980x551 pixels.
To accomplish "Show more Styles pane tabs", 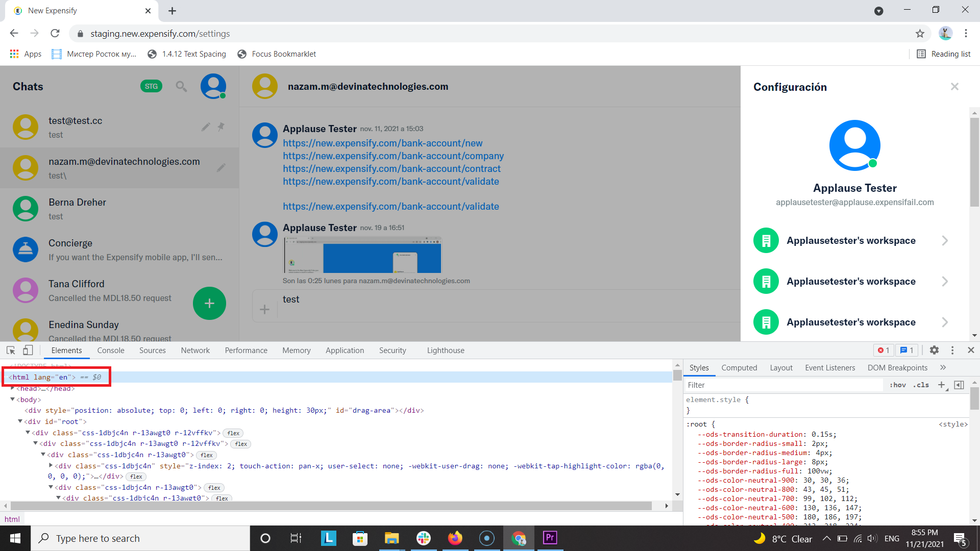I will click(943, 367).
